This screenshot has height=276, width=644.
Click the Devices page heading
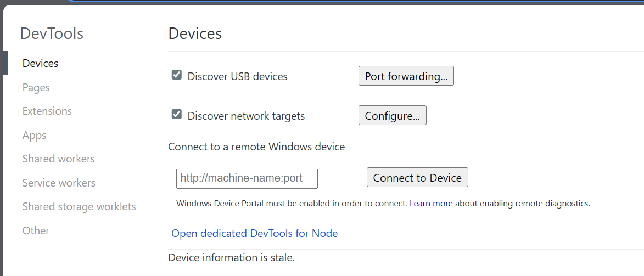click(195, 33)
